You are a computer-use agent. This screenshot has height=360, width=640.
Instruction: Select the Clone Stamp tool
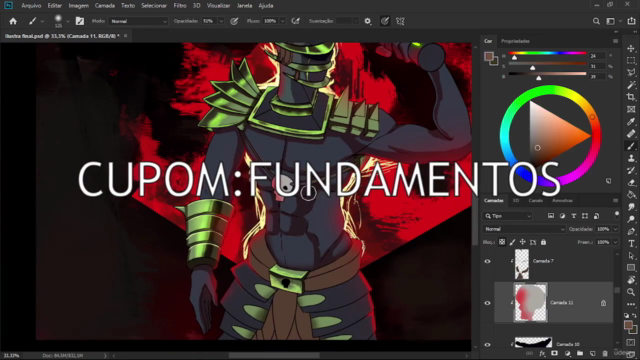[x=631, y=158]
